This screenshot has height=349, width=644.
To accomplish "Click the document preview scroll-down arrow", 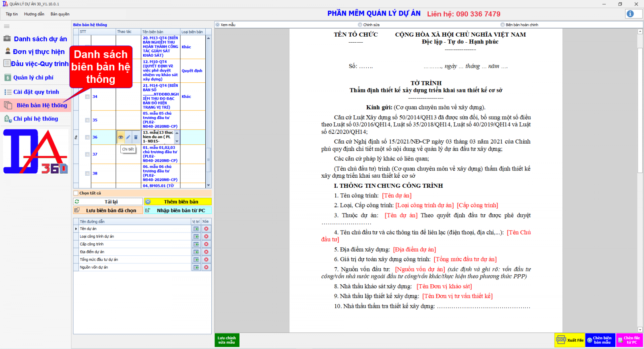I will 640,330.
